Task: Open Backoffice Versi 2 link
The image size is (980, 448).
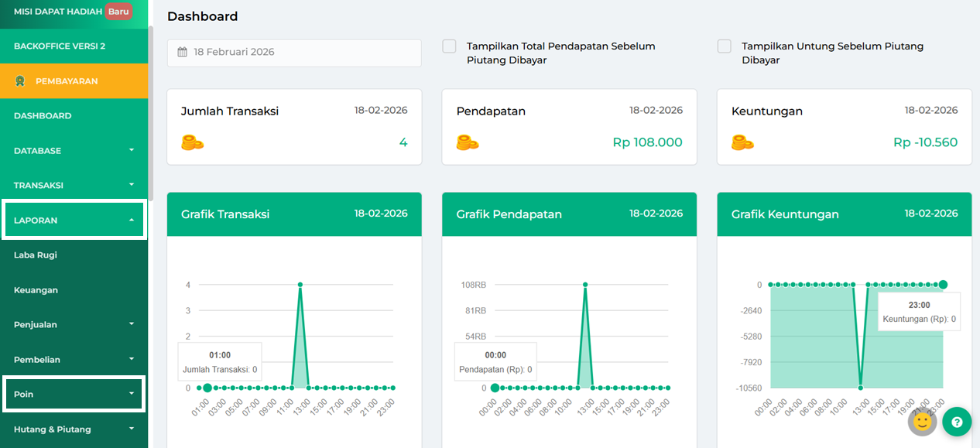Action: (x=60, y=46)
